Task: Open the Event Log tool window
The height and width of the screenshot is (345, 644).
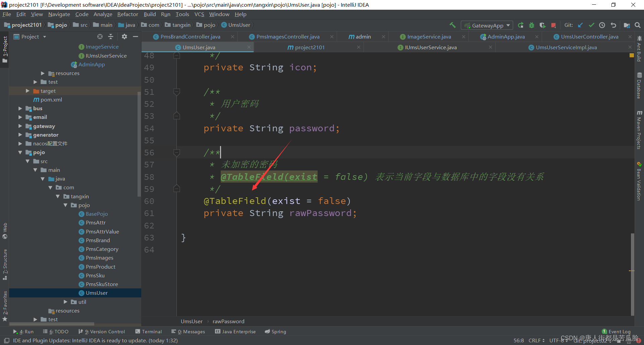Action: click(x=616, y=332)
